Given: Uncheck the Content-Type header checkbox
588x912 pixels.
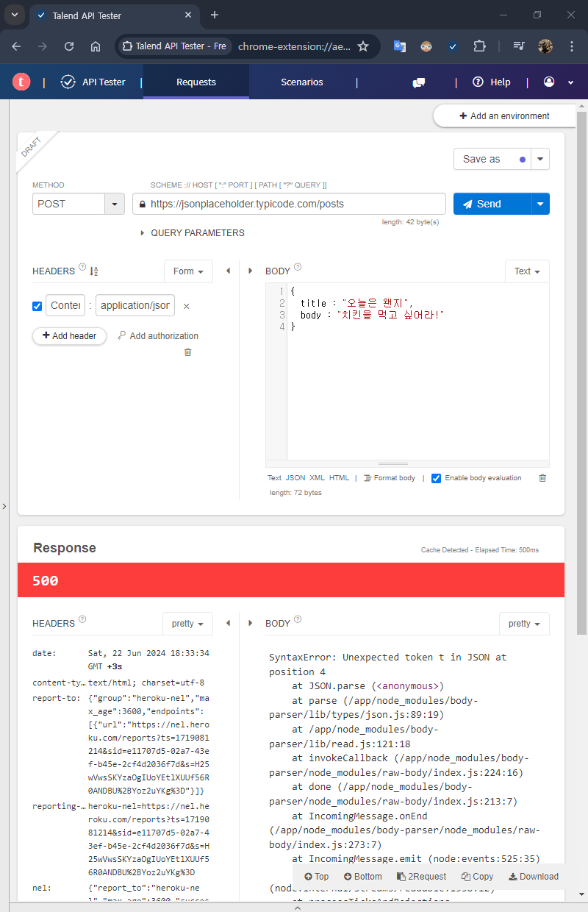Looking at the screenshot, I should (37, 306).
